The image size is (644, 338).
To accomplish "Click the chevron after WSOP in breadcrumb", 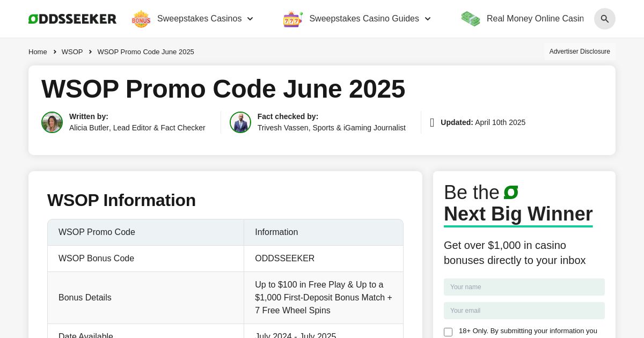I will 90,52.
